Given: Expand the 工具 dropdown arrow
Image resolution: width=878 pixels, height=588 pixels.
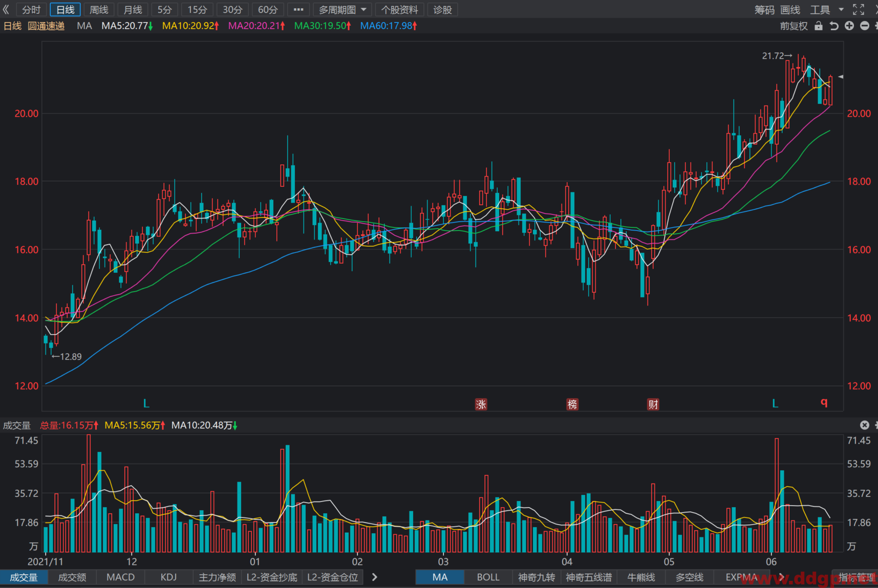Looking at the screenshot, I should click(x=841, y=9).
